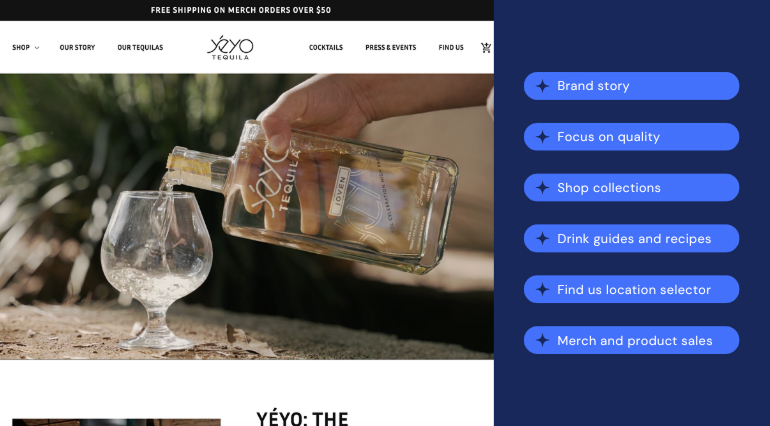
Task: Open the shopping cart icon
Action: pos(486,48)
